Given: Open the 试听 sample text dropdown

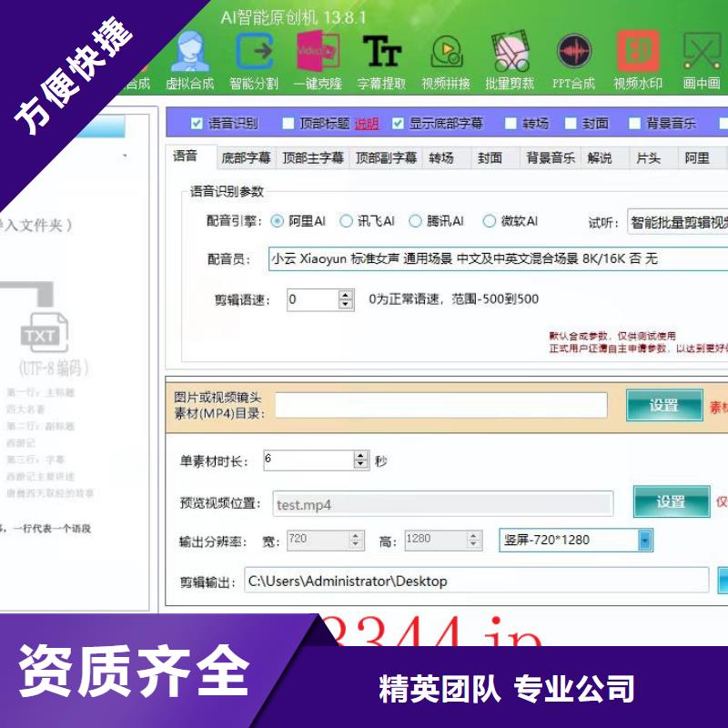Looking at the screenshot, I should 677,222.
